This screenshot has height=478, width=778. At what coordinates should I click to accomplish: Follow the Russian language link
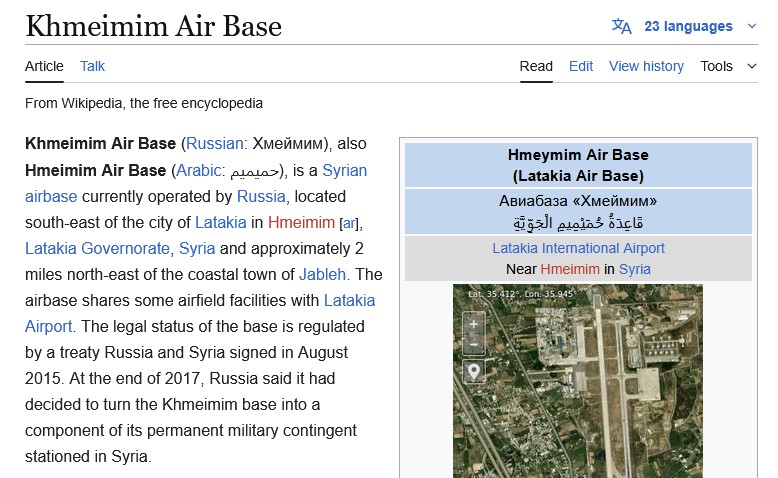coord(214,143)
